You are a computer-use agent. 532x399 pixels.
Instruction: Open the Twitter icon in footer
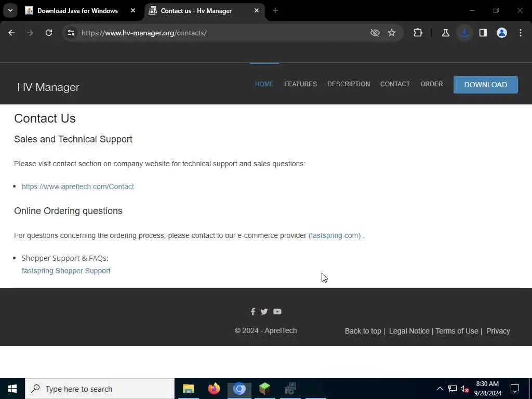[264, 312]
